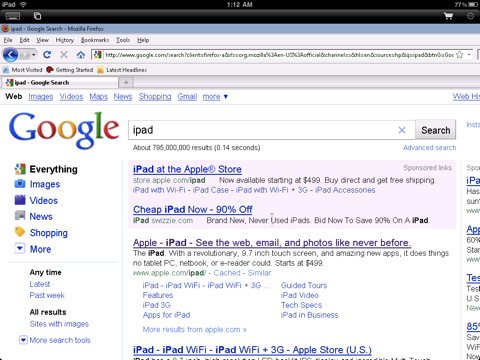Screen dimensions: 480x360
Task: Open Apple - iPad search result title
Action: [x=272, y=243]
